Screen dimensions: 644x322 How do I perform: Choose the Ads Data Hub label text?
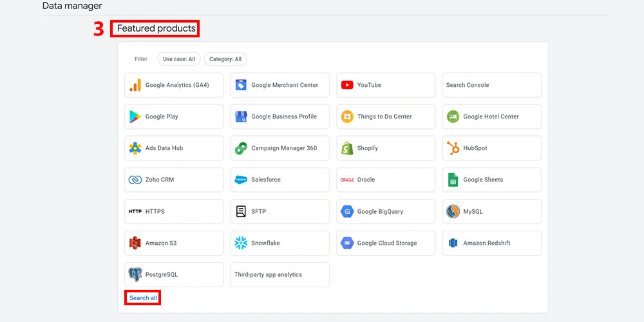click(164, 148)
